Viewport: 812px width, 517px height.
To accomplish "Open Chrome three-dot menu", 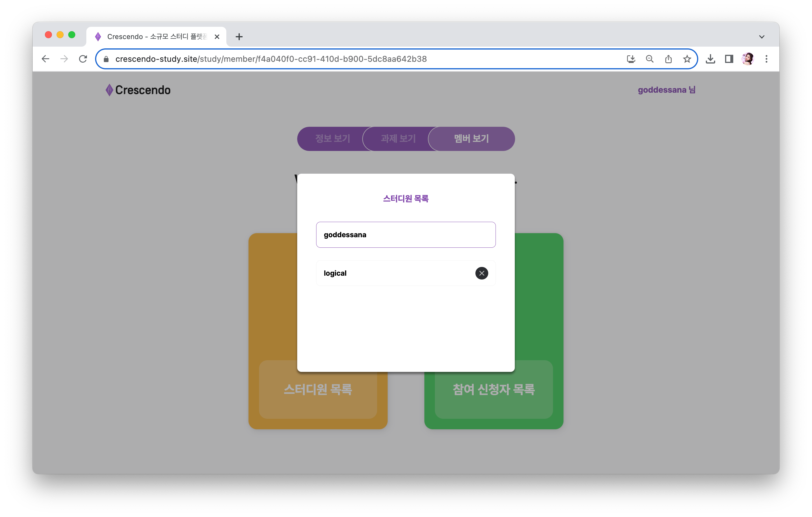I will 766,59.
